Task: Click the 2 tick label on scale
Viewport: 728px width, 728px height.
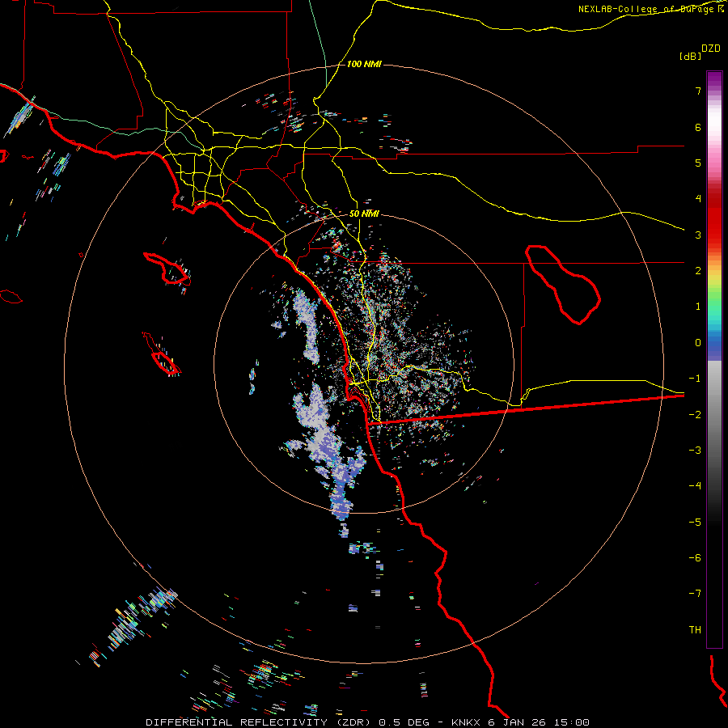Action: coord(698,271)
